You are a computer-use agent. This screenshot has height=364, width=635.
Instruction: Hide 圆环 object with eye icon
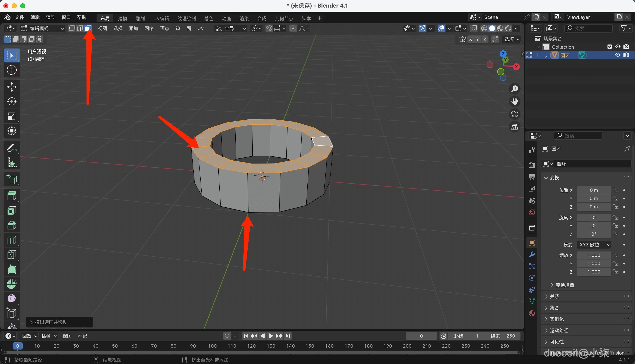(618, 55)
